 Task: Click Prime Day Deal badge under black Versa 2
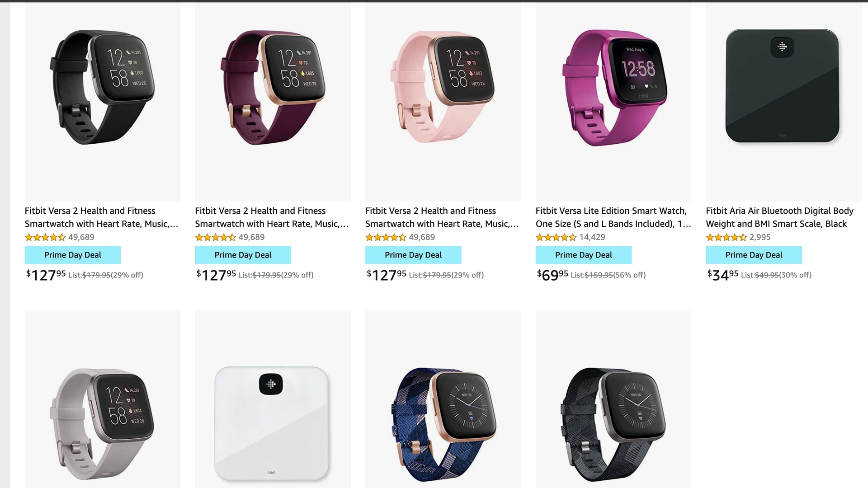coord(73,255)
